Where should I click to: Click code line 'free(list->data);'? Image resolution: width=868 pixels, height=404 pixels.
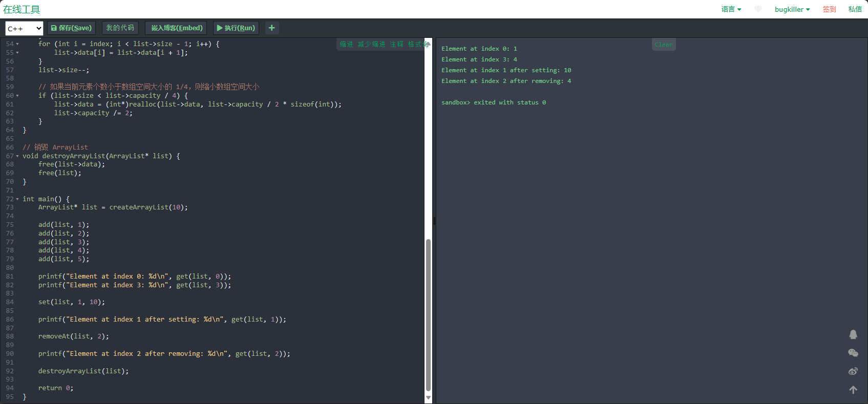point(71,164)
